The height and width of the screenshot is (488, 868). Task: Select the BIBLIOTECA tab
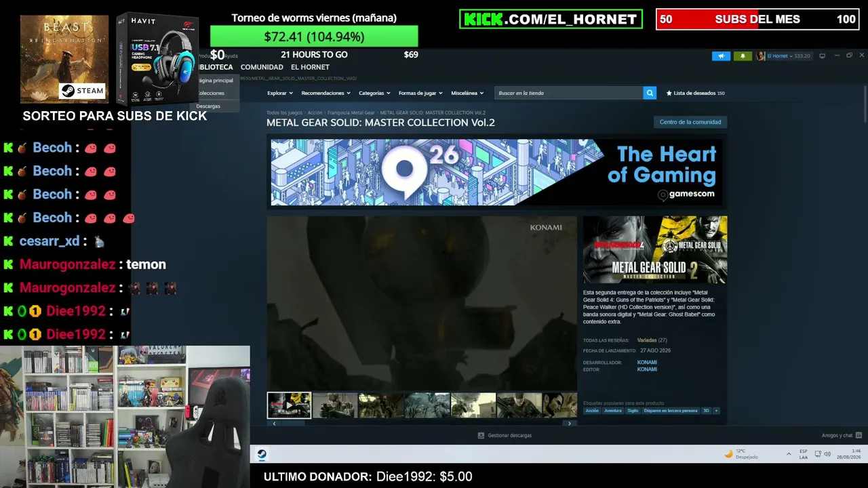[x=216, y=67]
